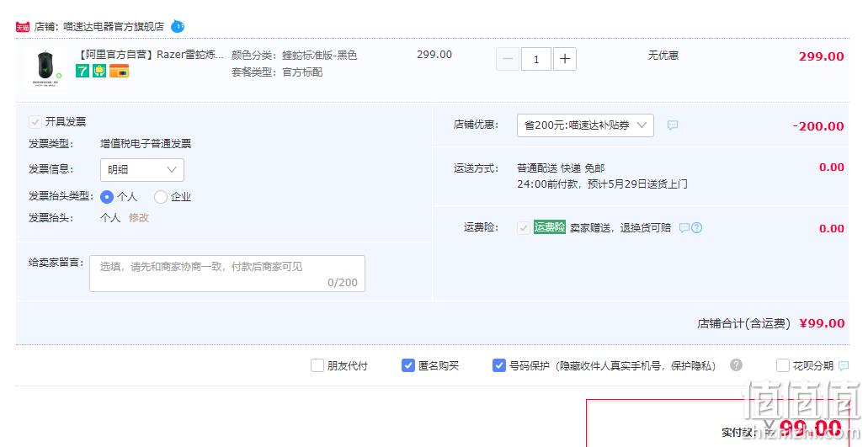
Task: Click the chat bubble icon after 退换货可赔
Action: [684, 227]
